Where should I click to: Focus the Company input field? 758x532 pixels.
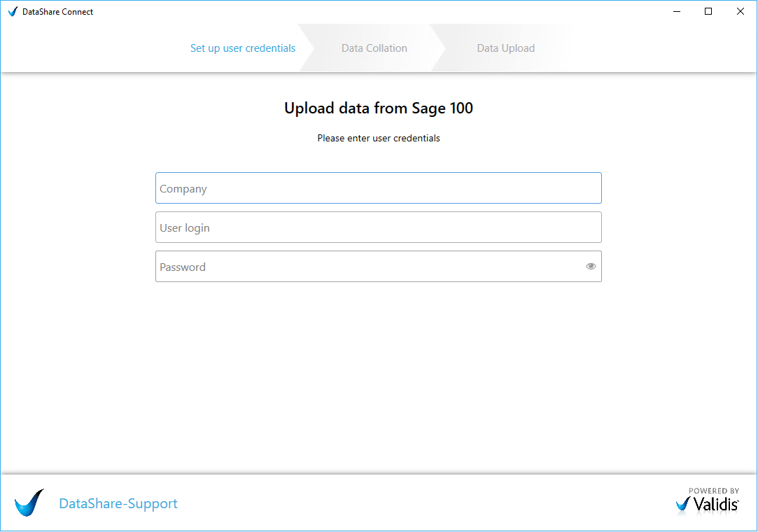pyautogui.click(x=379, y=188)
